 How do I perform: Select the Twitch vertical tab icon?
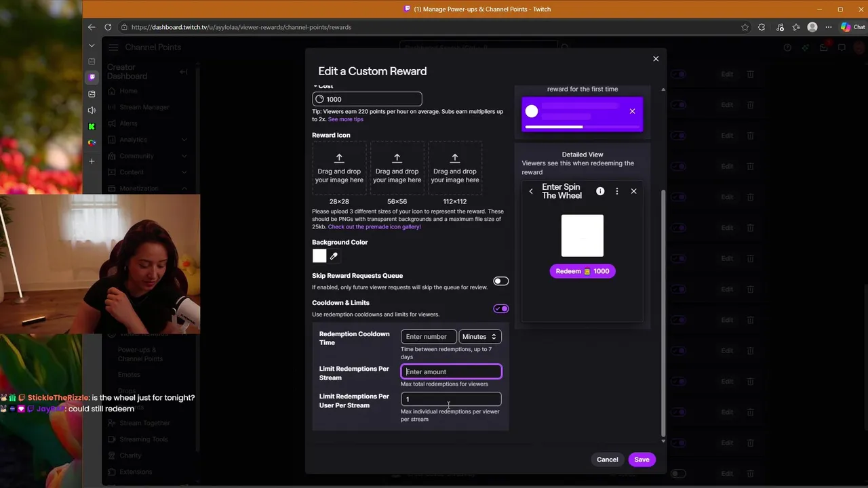[x=92, y=77]
